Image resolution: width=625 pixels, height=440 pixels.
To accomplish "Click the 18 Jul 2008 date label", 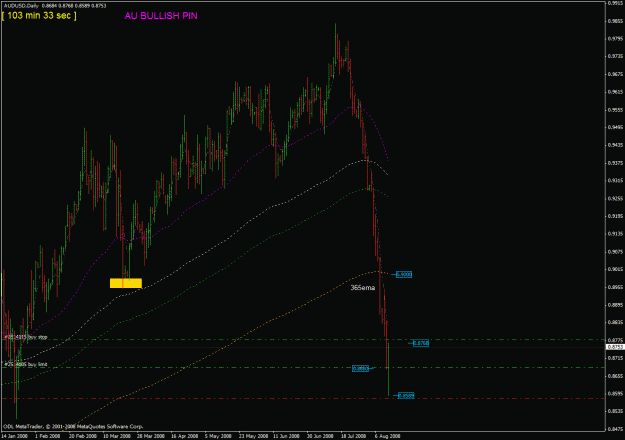I will [354, 436].
